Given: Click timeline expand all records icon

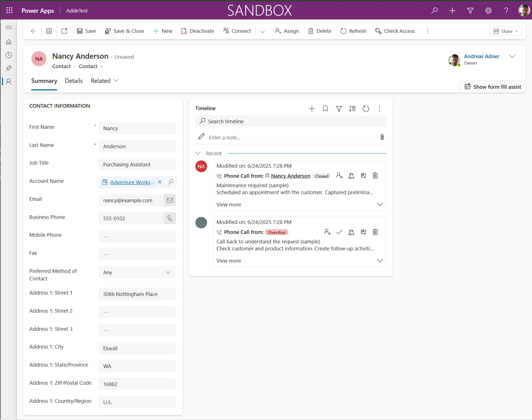Looking at the screenshot, I should pyautogui.click(x=352, y=108).
